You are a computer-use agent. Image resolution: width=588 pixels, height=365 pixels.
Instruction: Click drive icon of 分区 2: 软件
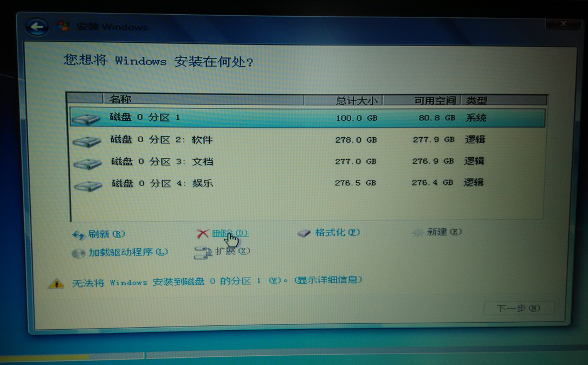pyautogui.click(x=87, y=141)
